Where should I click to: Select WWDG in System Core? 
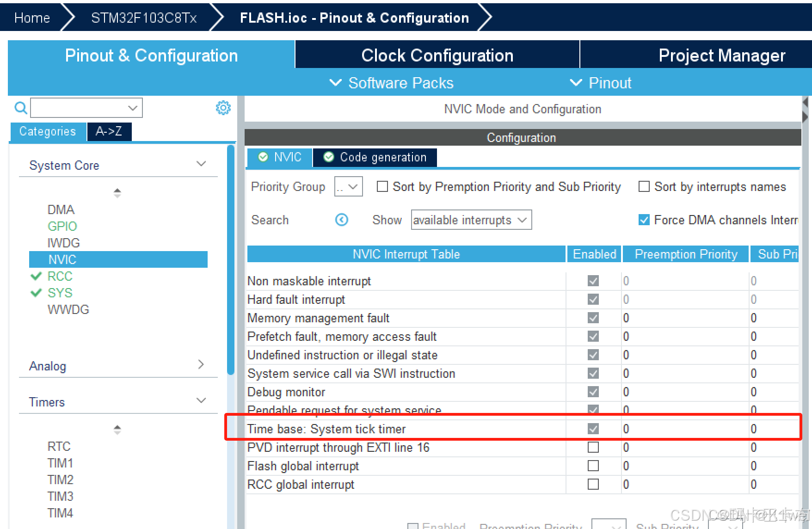tap(68, 309)
